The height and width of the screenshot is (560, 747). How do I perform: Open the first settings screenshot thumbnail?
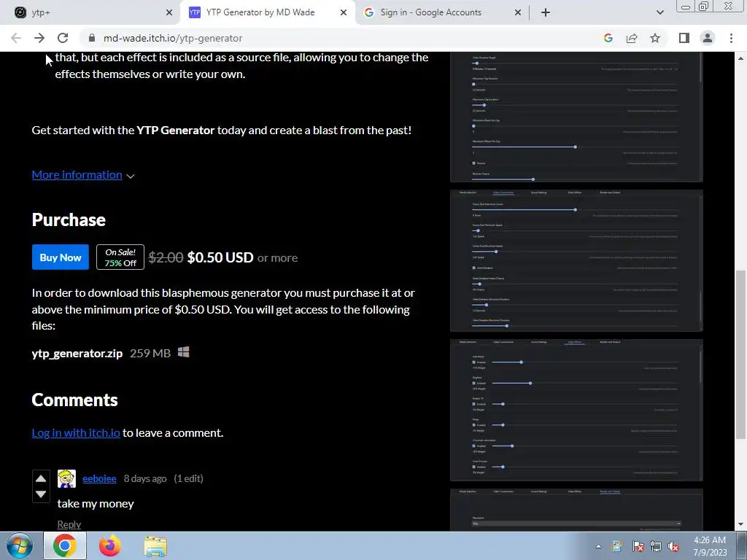[576, 117]
